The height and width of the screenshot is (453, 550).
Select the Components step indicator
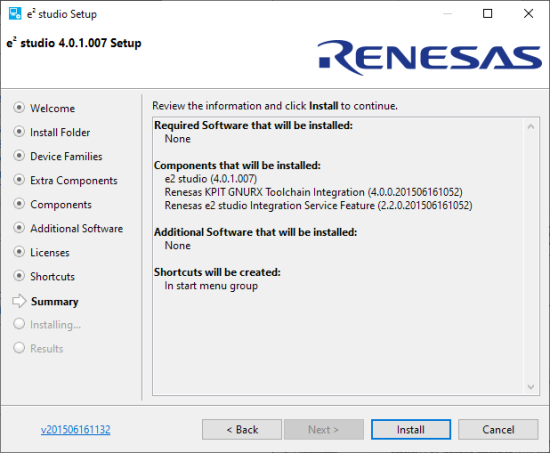coord(19,204)
